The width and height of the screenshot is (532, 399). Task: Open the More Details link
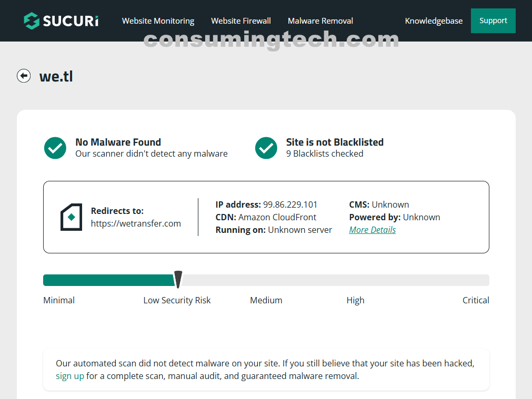tap(373, 230)
